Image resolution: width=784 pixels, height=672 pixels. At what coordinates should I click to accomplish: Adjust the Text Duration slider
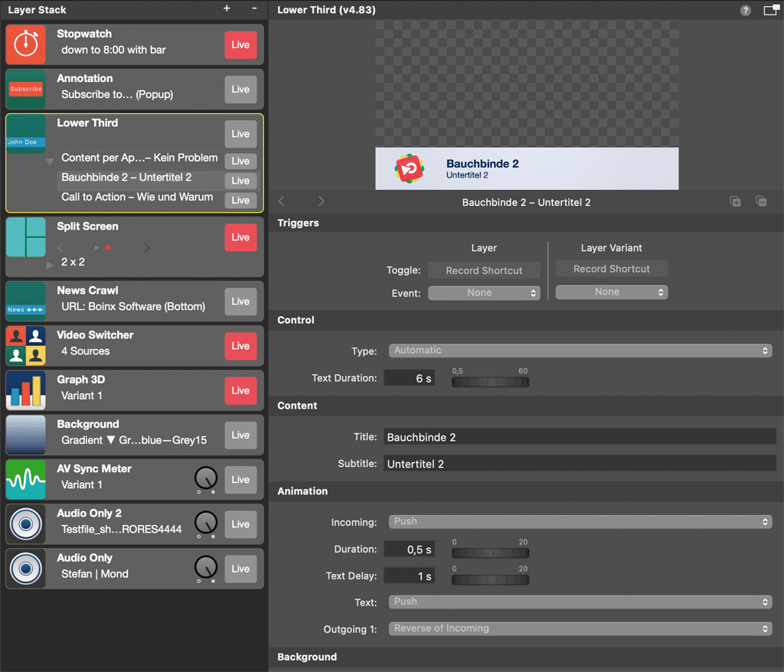(490, 381)
